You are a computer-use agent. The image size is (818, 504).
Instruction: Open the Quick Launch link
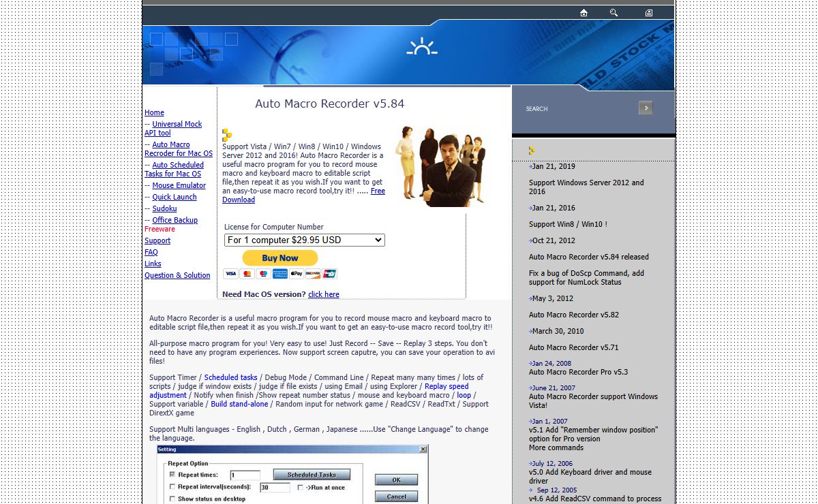tap(175, 197)
